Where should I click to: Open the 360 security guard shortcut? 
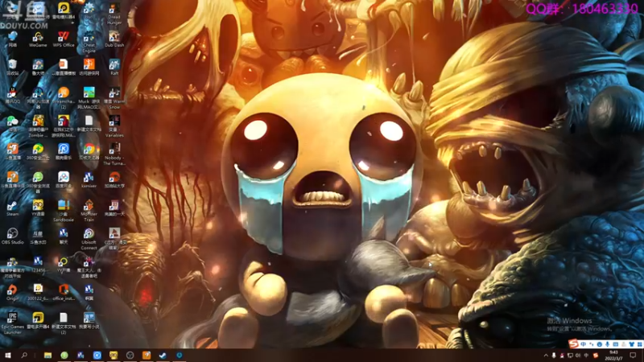38,151
